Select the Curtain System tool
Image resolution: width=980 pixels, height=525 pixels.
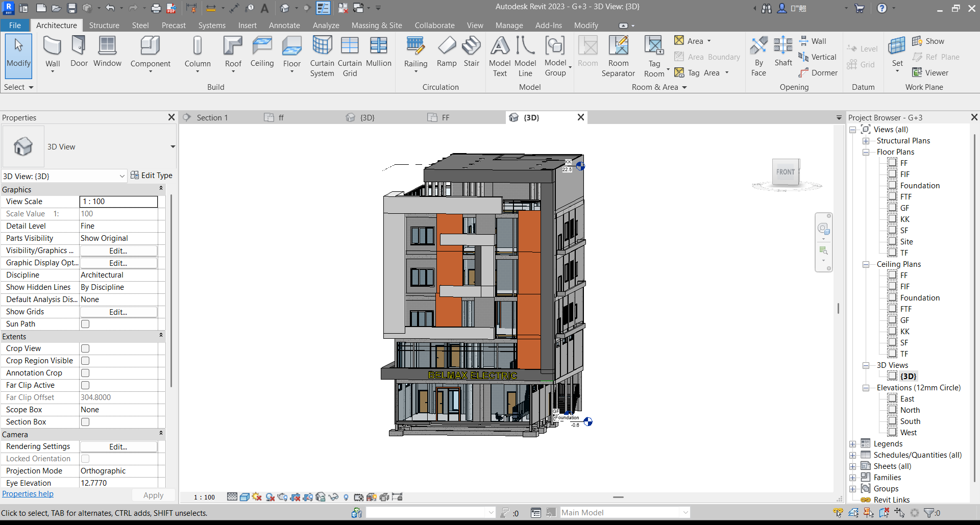pos(322,56)
